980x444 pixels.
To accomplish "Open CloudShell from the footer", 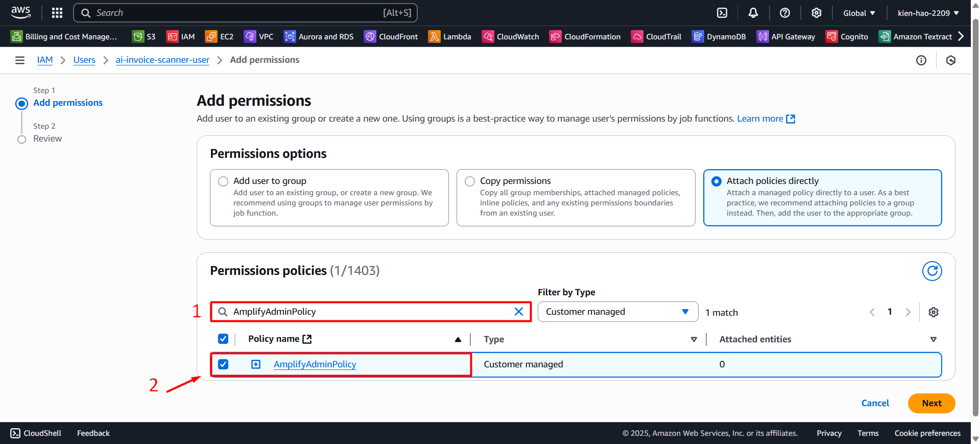I will (x=36, y=433).
